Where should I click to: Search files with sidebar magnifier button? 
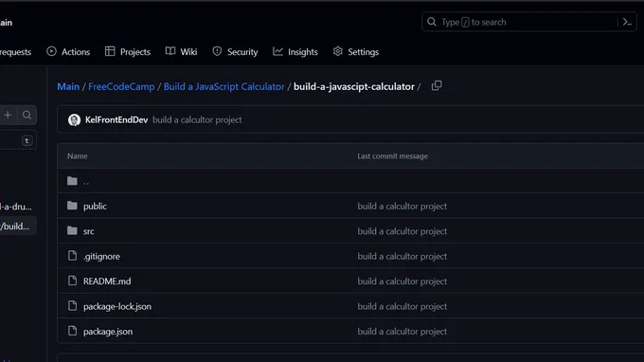[27, 115]
